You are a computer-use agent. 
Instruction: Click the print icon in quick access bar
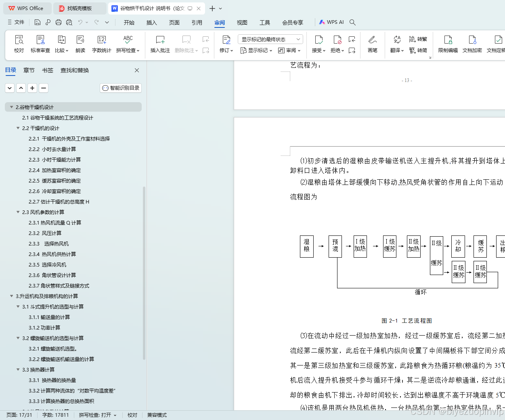(x=59, y=22)
